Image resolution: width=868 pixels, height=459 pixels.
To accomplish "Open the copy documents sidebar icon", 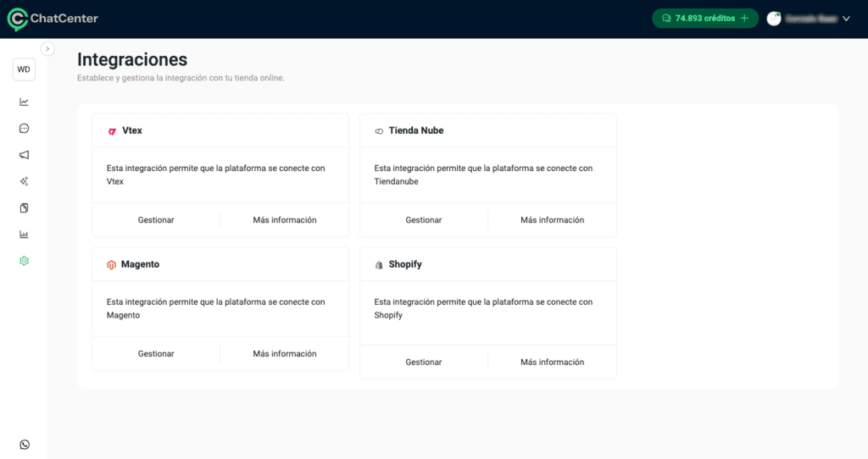I will (x=24, y=207).
